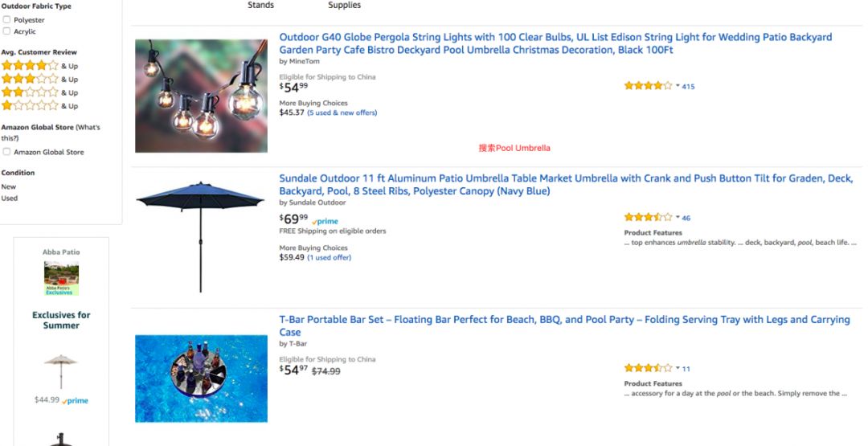Screen dimensions: 868x446
Task: Click the 5 used & new offers link
Action: [342, 113]
